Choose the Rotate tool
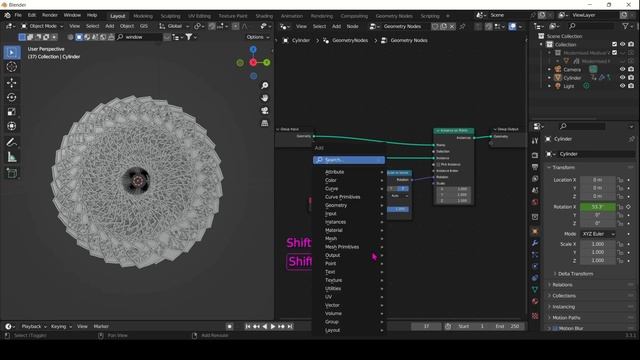The image size is (640, 360). (12, 97)
